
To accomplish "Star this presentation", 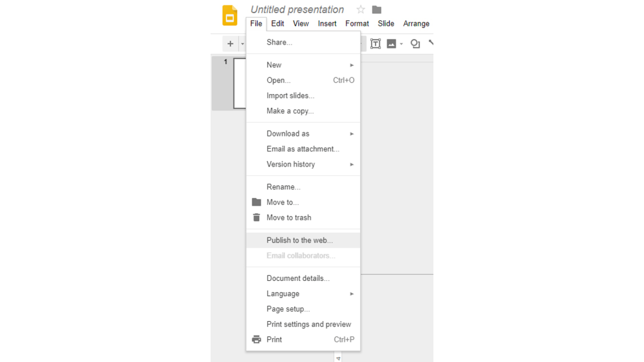I will [360, 9].
